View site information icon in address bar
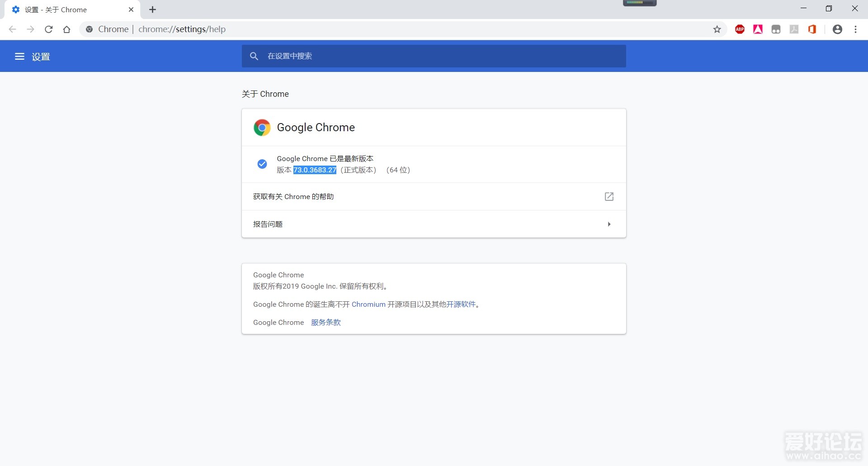 [x=90, y=29]
